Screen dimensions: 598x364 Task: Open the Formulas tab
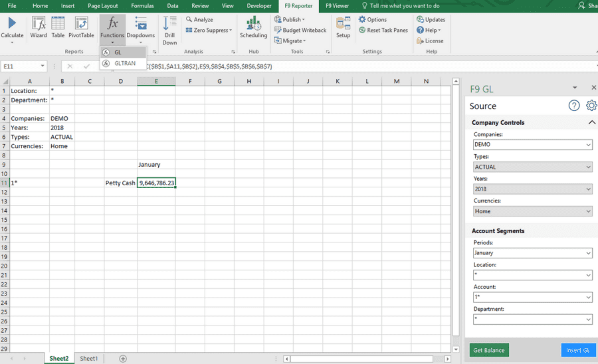pyautogui.click(x=142, y=6)
